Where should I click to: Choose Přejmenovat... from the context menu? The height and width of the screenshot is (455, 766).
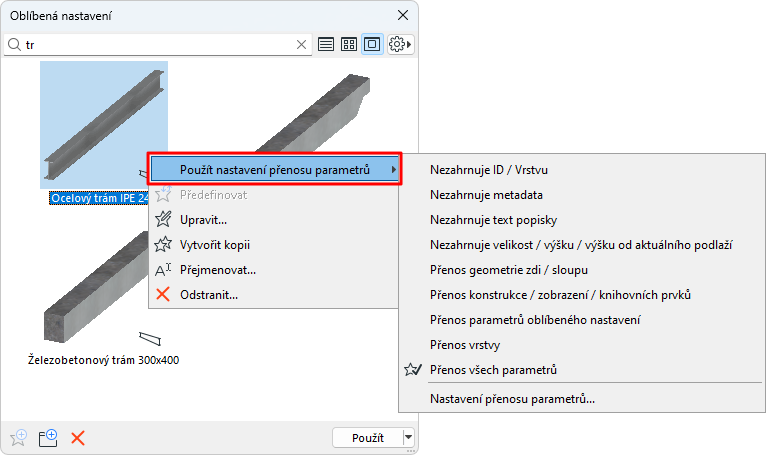218,269
